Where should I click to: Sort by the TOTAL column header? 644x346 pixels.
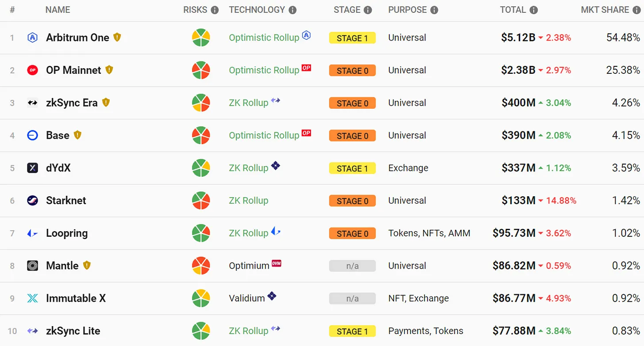coord(513,10)
